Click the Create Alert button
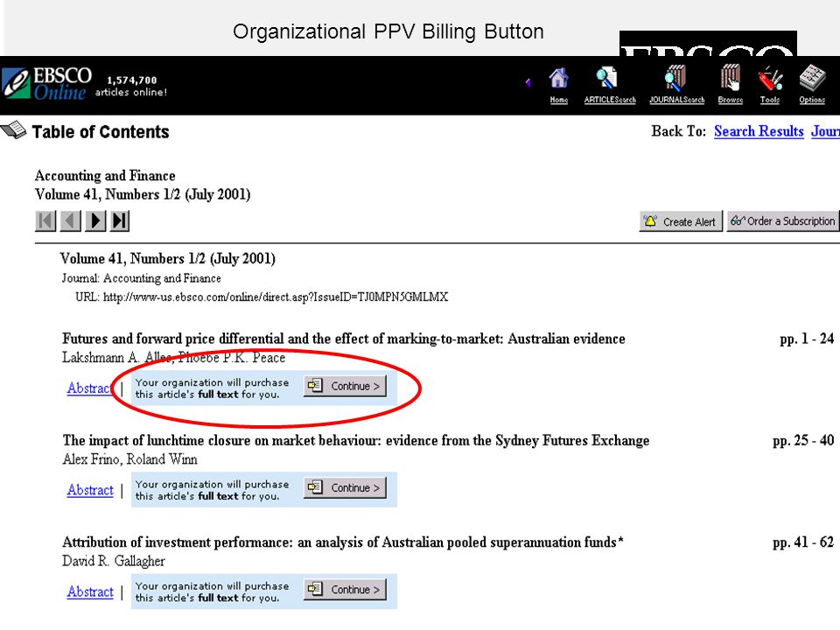This screenshot has width=840, height=630. [x=681, y=221]
